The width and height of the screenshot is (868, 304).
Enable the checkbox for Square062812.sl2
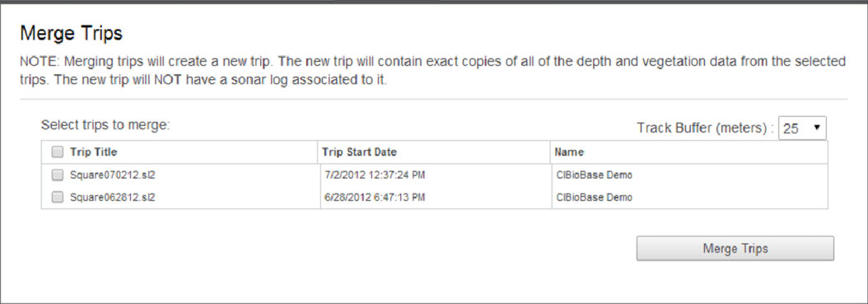coord(57,197)
